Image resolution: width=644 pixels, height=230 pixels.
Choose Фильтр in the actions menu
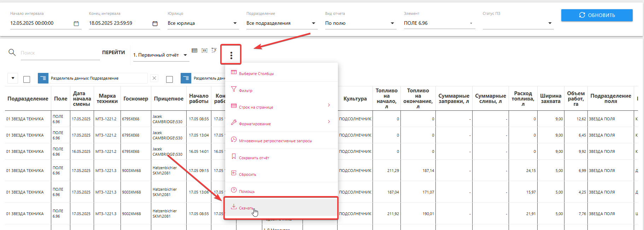(246, 91)
